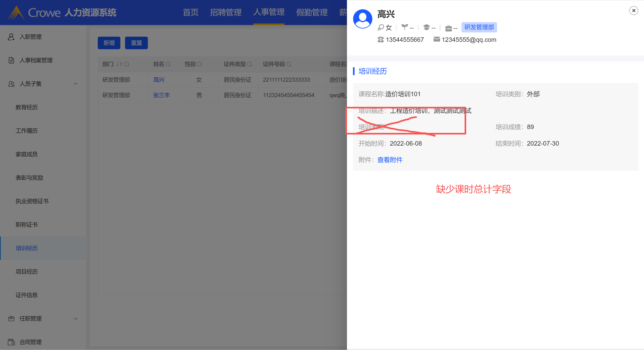Open 张三丰 name link in table
This screenshot has height=350, width=644.
(161, 95)
